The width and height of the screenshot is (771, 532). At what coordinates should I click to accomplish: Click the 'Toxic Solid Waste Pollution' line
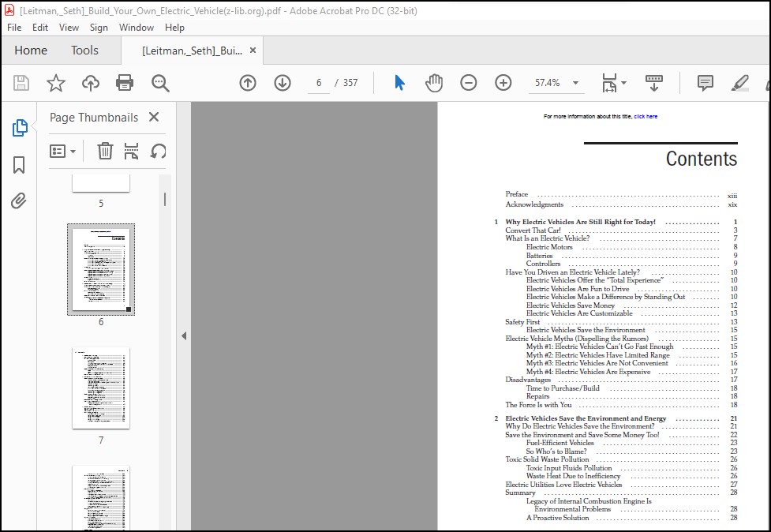click(547, 459)
